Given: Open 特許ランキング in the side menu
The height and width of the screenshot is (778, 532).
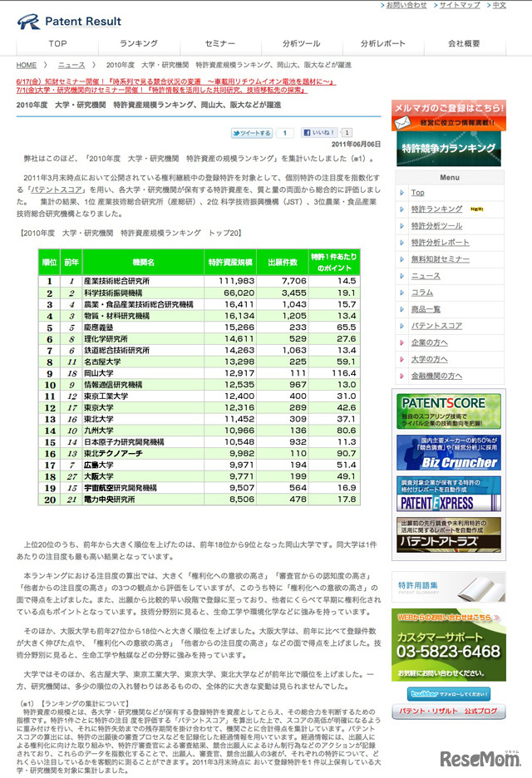Looking at the screenshot, I should pos(436,209).
